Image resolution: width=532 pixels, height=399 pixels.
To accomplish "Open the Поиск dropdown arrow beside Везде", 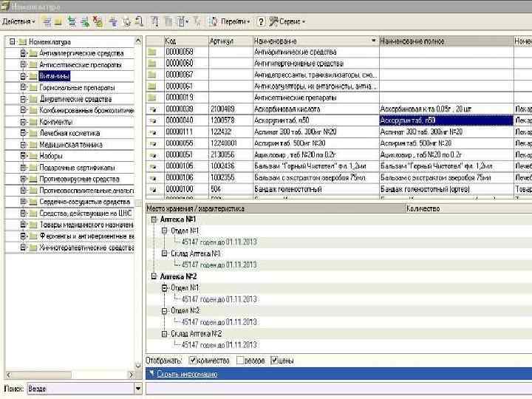I will [x=137, y=389].
